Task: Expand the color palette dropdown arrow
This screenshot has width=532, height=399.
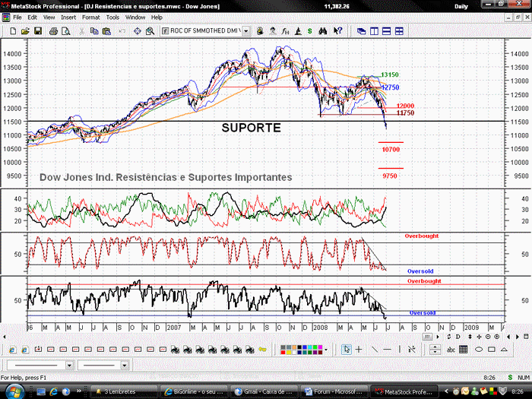Action: 326,350
